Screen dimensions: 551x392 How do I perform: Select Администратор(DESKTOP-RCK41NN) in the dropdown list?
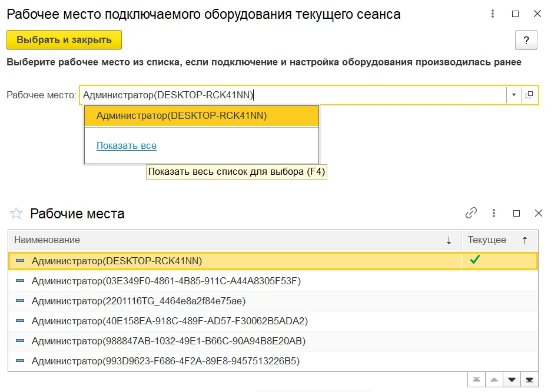(202, 116)
